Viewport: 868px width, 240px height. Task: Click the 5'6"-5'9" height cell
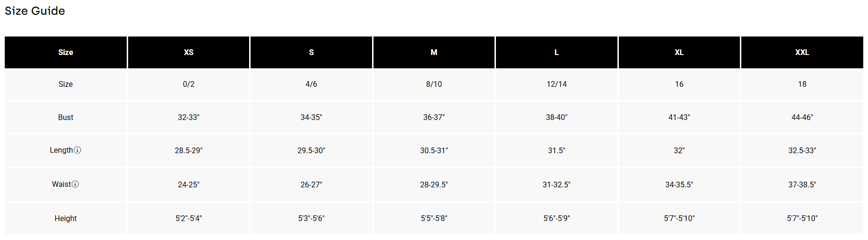(557, 219)
